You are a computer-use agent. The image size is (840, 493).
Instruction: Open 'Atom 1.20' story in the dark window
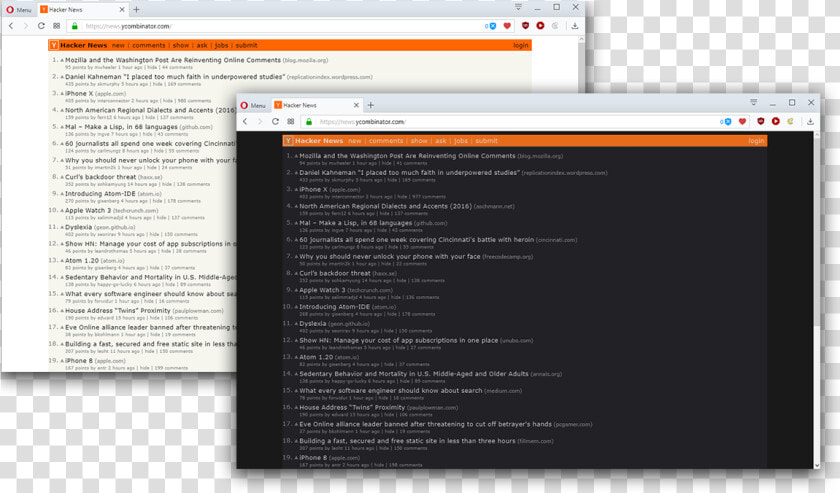[316, 357]
